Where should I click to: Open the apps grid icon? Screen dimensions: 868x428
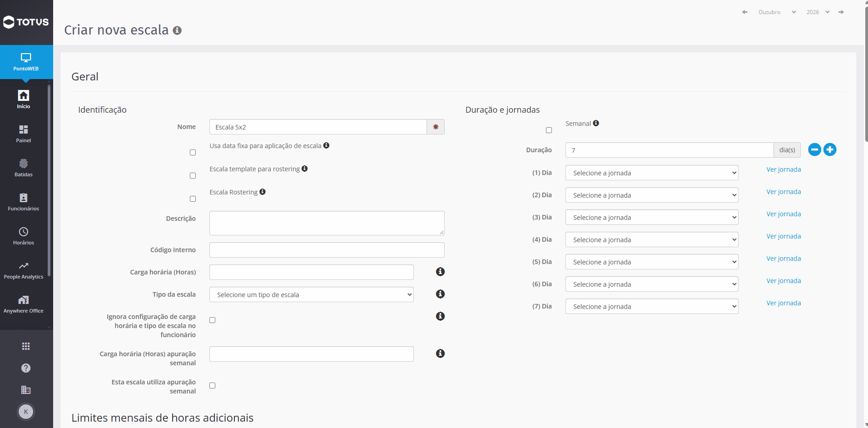pos(26,346)
